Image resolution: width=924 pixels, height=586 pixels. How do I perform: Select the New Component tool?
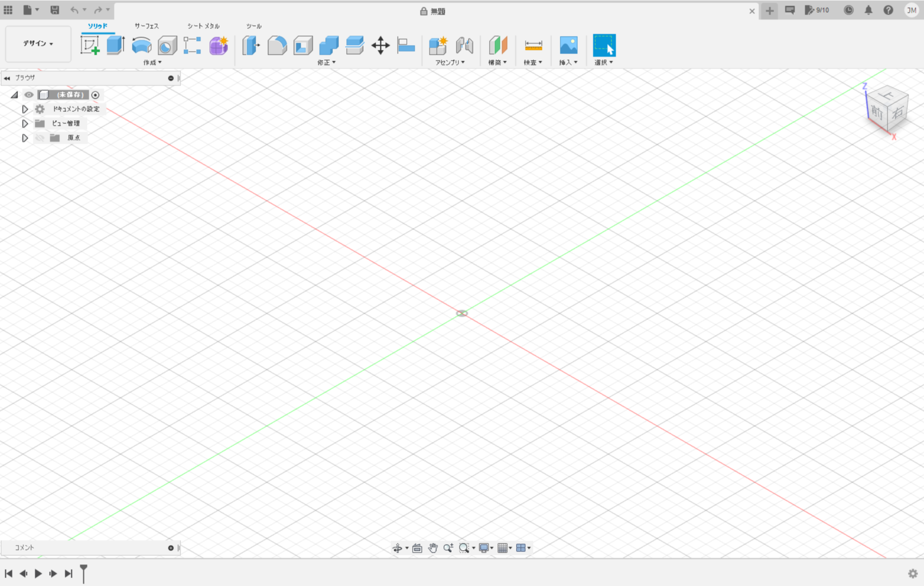[438, 45]
